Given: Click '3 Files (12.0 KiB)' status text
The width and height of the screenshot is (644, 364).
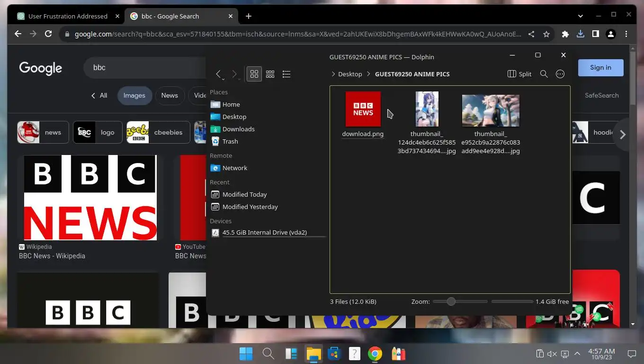Looking at the screenshot, I should tap(353, 301).
